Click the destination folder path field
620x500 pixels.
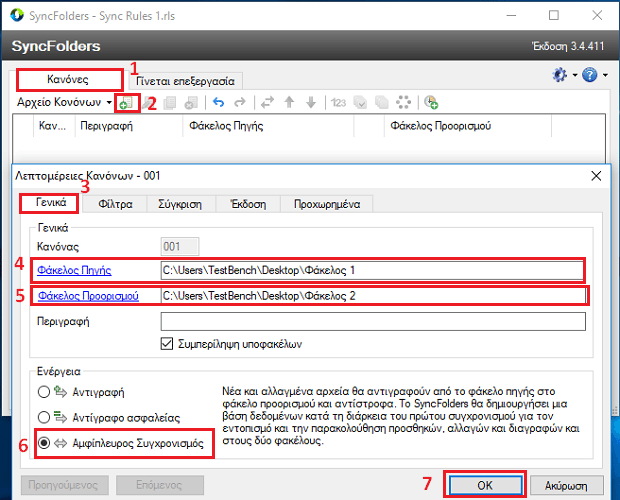[373, 296]
